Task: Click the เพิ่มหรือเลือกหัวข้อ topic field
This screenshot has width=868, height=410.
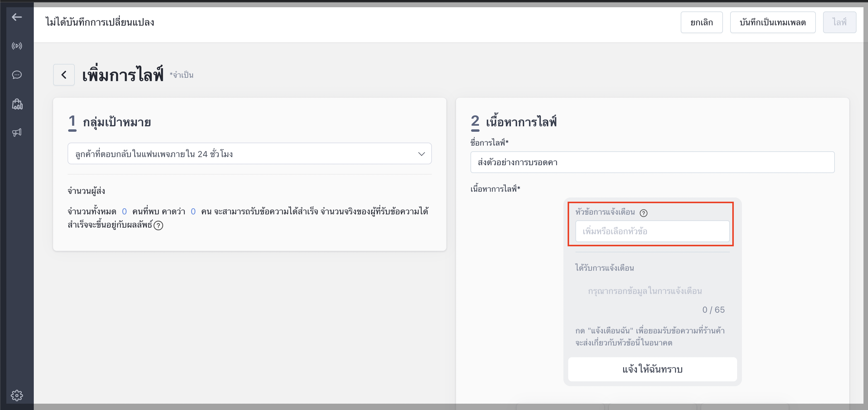Action: [x=652, y=231]
